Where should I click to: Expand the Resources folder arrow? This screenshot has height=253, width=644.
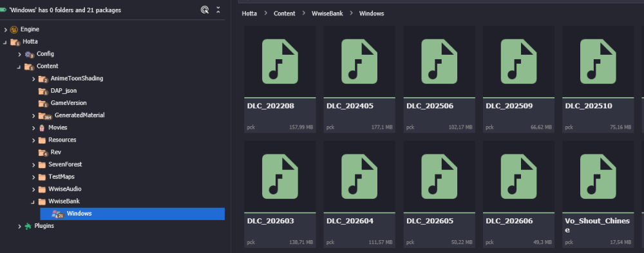pyautogui.click(x=33, y=140)
